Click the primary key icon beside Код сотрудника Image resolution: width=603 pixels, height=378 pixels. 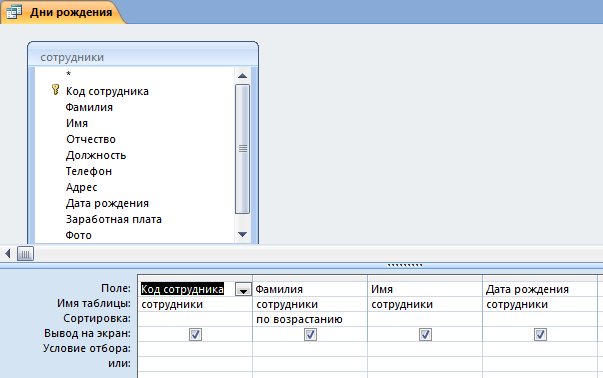(55, 90)
